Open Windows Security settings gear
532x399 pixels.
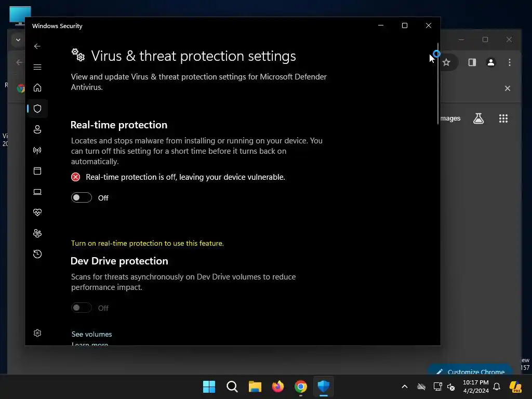coord(37,333)
